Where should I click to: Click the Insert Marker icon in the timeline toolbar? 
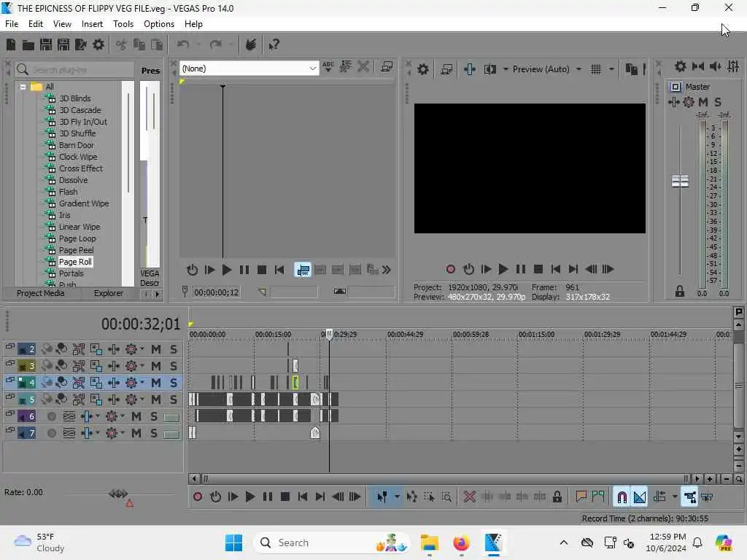[x=581, y=497]
